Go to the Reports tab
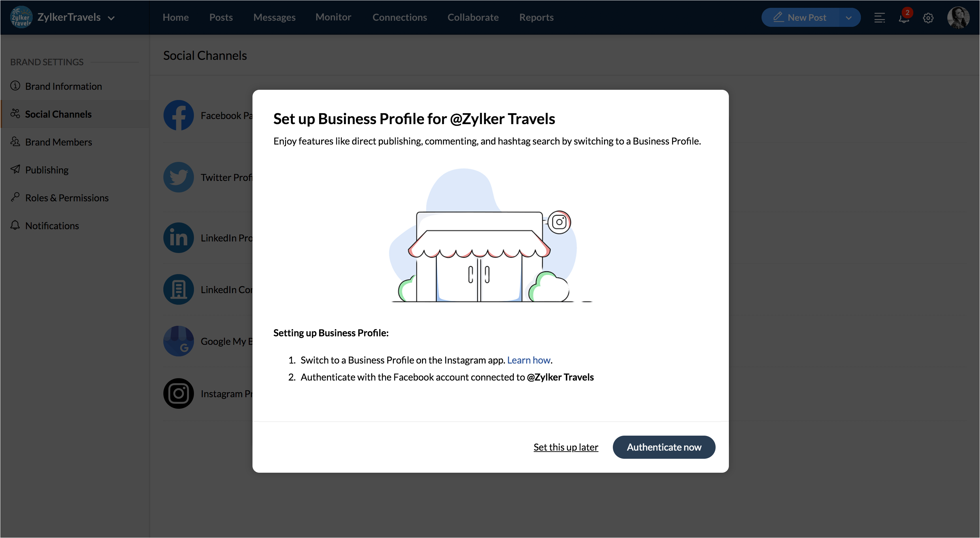 point(536,17)
